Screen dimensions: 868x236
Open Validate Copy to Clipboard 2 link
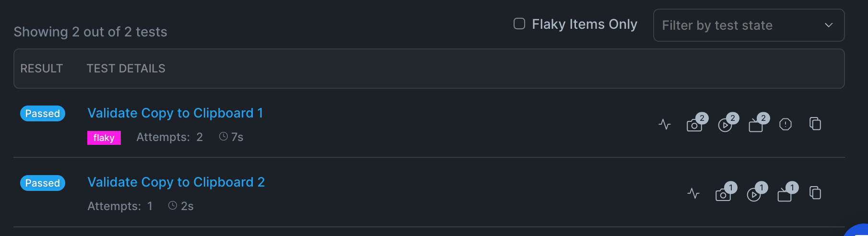176,182
